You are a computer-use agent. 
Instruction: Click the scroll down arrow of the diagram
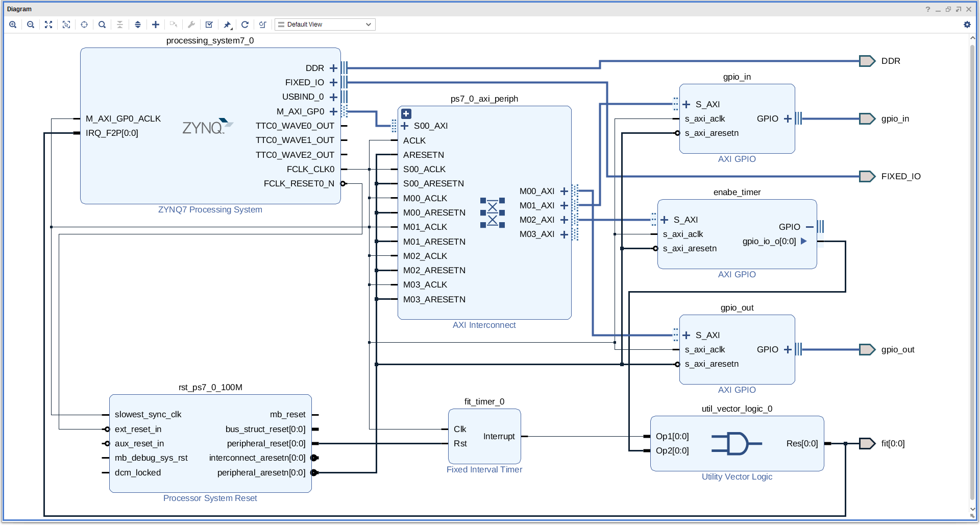click(972, 510)
